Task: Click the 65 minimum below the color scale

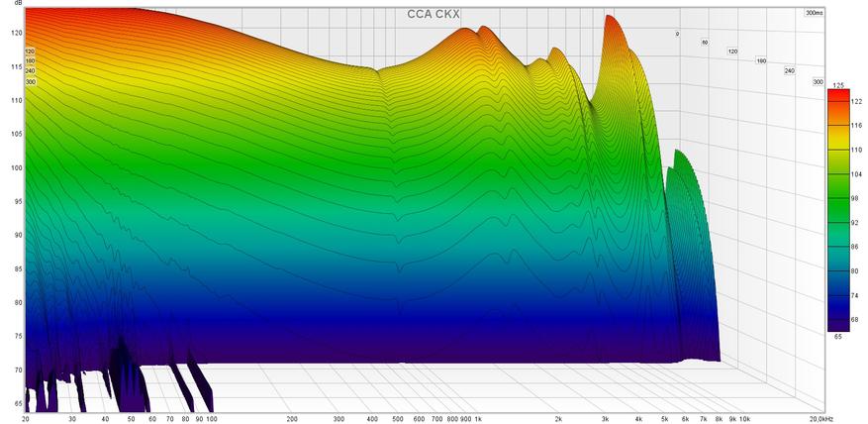Action: coord(838,338)
